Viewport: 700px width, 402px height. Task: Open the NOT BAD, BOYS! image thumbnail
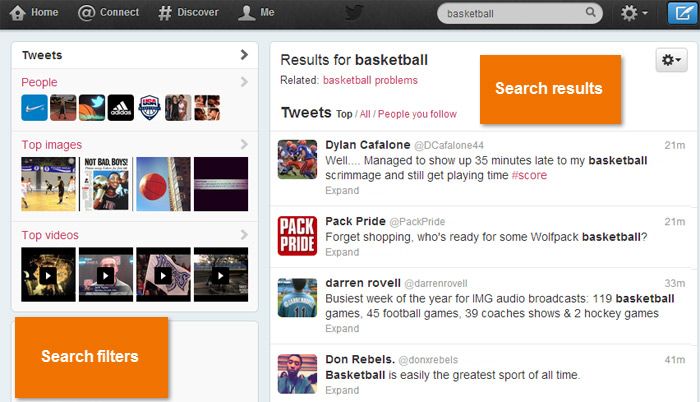coord(106,184)
